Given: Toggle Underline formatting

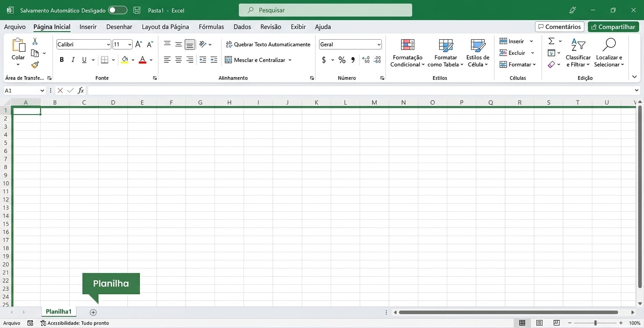Looking at the screenshot, I should tap(84, 60).
